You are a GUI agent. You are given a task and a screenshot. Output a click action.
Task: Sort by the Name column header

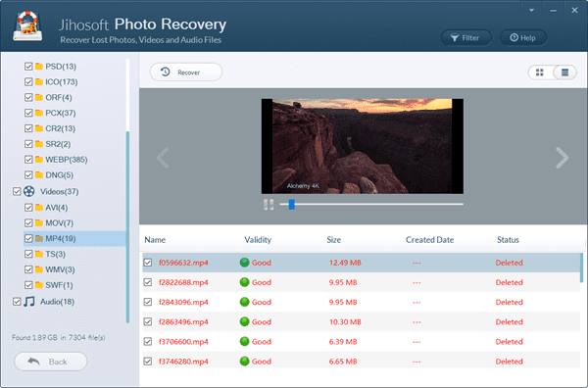155,240
